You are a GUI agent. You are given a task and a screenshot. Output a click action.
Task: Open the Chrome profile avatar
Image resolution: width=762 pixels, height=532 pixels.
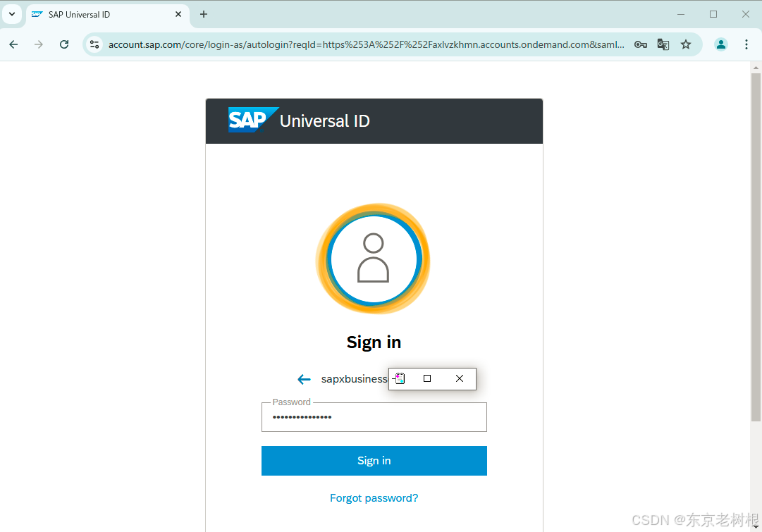[720, 44]
